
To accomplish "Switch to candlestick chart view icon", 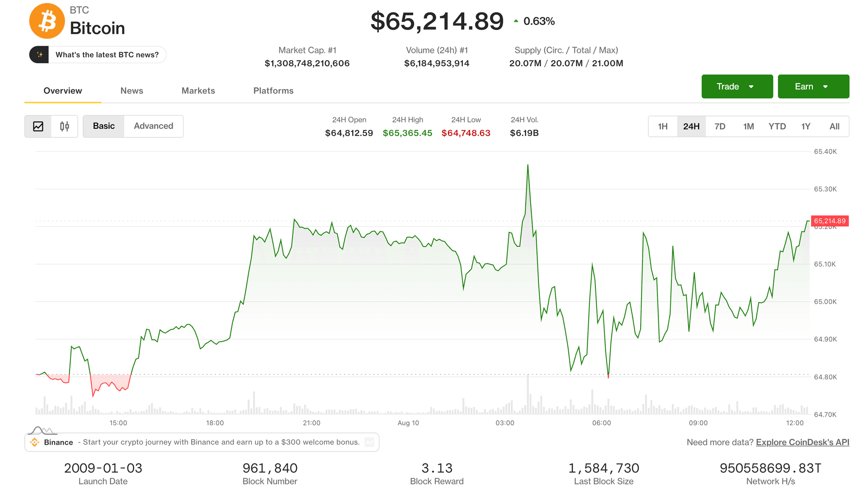I will click(65, 126).
